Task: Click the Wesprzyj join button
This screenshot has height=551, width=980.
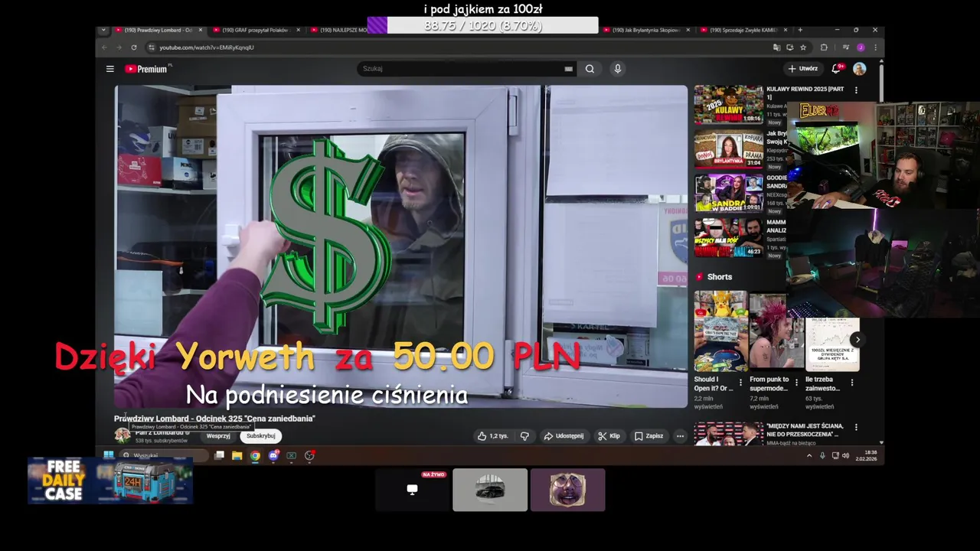Action: (x=218, y=436)
